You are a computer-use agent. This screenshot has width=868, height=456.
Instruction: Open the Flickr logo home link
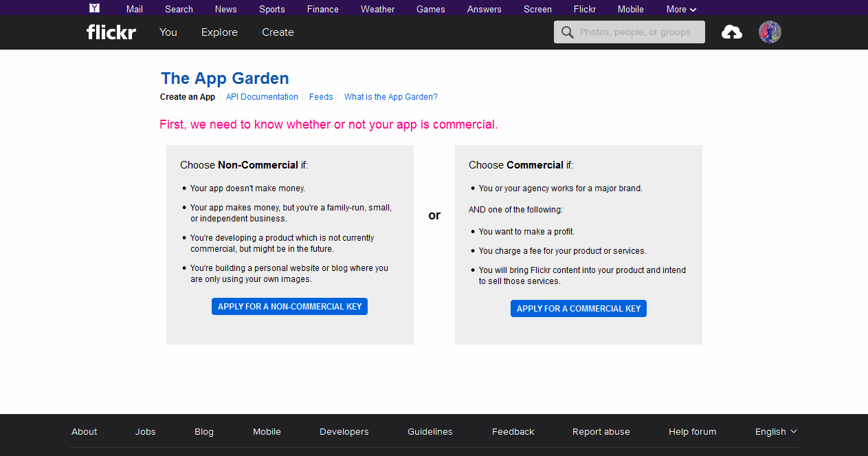111,32
